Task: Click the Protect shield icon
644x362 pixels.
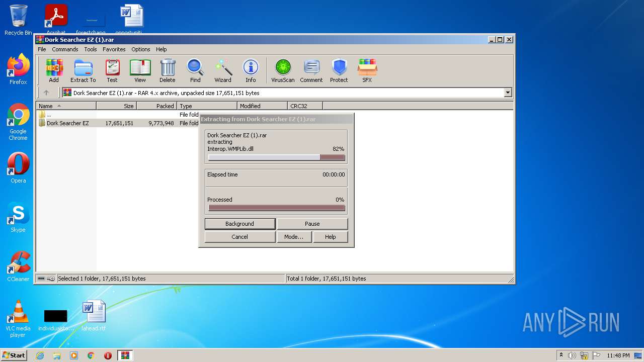Action: point(339,70)
